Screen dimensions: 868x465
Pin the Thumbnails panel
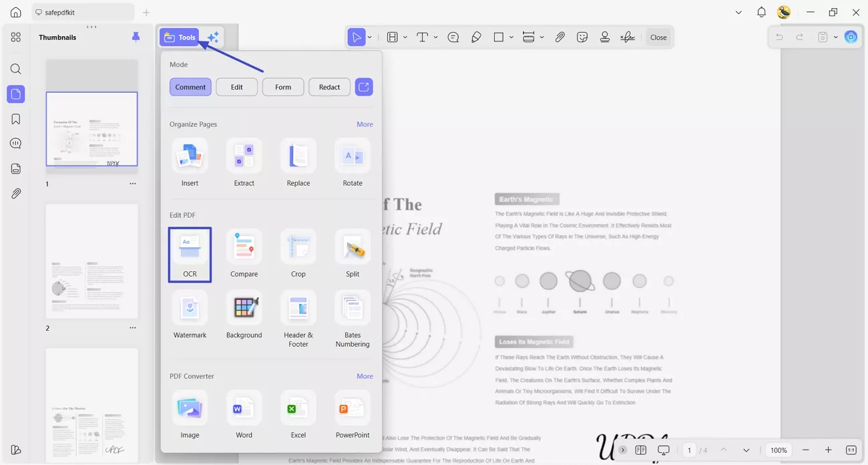click(x=136, y=37)
